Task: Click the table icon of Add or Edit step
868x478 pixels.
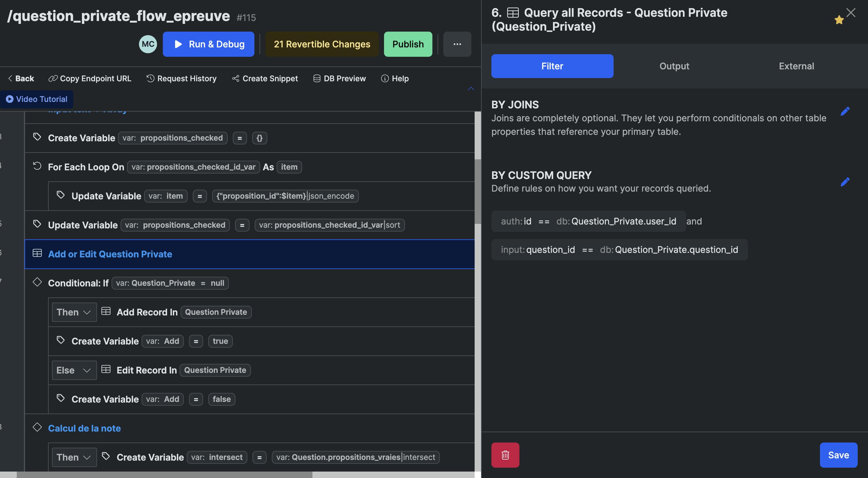Action: click(x=37, y=253)
